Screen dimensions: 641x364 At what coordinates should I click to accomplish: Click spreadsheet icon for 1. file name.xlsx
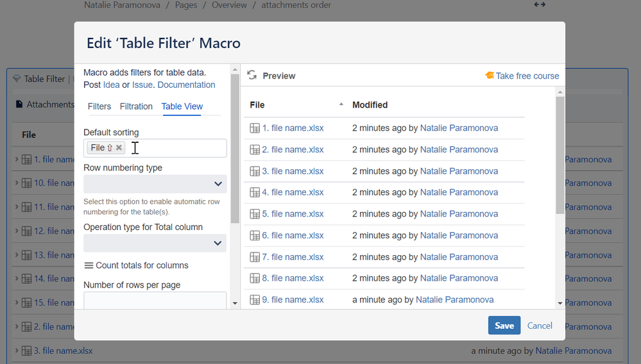coord(255,128)
